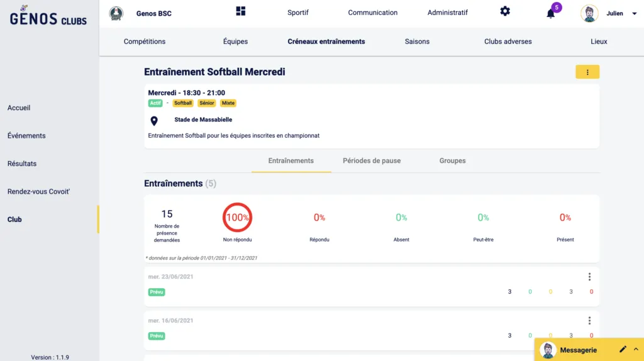Open the yellow training options menu button

click(587, 72)
